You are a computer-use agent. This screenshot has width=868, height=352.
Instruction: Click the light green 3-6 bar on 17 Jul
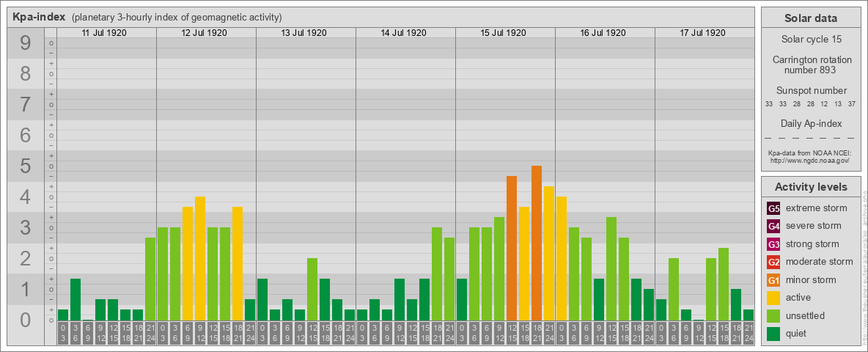(x=673, y=290)
